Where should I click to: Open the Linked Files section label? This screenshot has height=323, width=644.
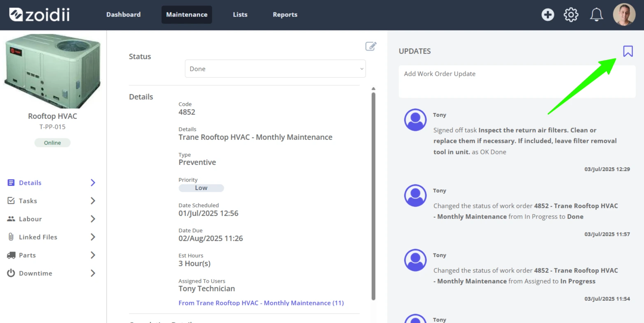click(38, 237)
